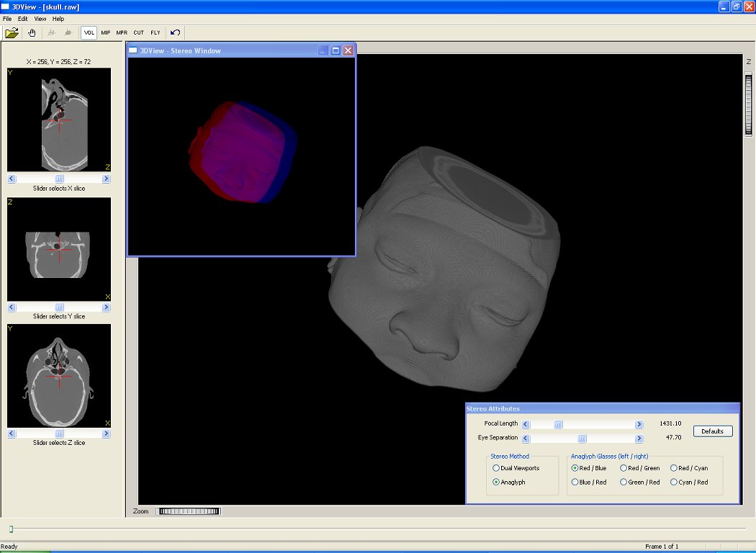The width and height of the screenshot is (756, 553).
Task: Click the Zoom slider control
Action: [x=189, y=511]
